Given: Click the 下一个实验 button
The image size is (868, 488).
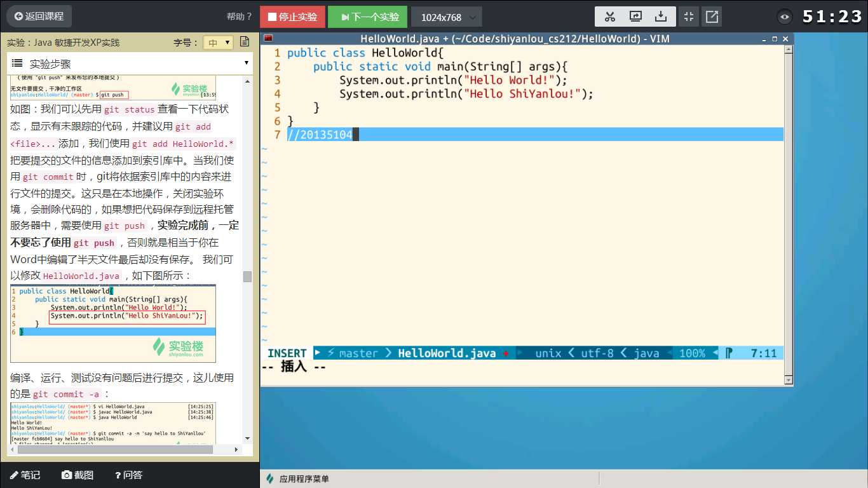Looking at the screenshot, I should (367, 17).
